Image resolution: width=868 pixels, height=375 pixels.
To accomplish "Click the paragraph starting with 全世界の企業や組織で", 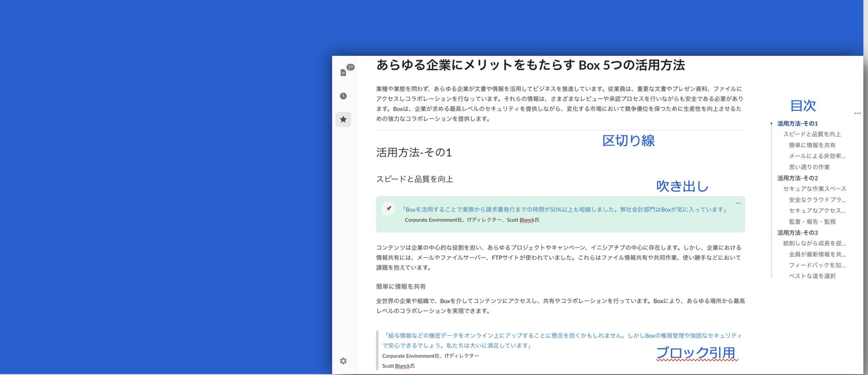I will pos(561,306).
